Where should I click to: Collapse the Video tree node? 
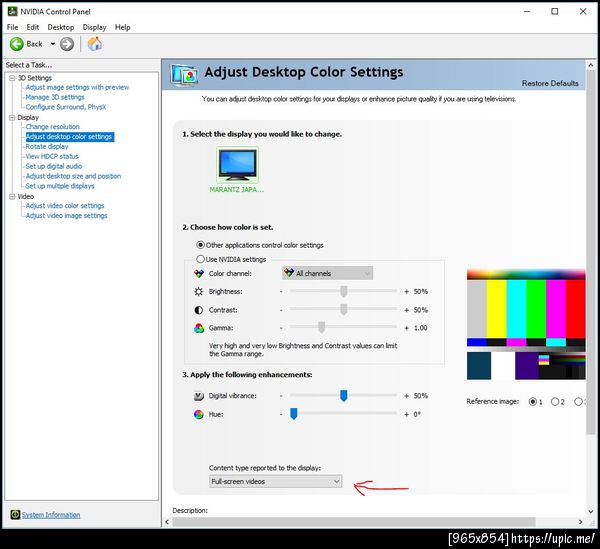[x=12, y=196]
